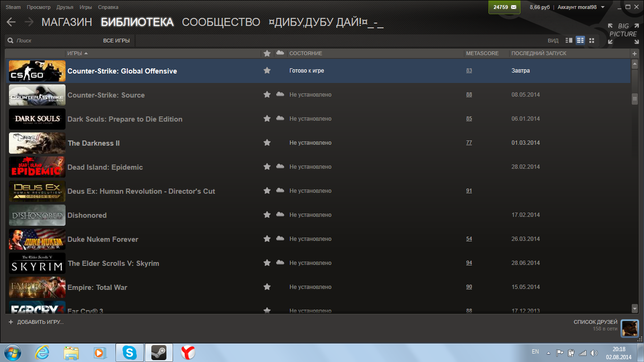This screenshot has width=644, height=362.
Task: Open wallet balance 8,66 руб
Action: [x=540, y=7]
